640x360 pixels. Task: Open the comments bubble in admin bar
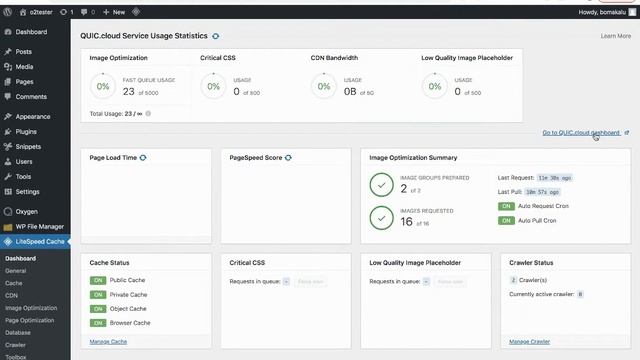tap(88, 12)
